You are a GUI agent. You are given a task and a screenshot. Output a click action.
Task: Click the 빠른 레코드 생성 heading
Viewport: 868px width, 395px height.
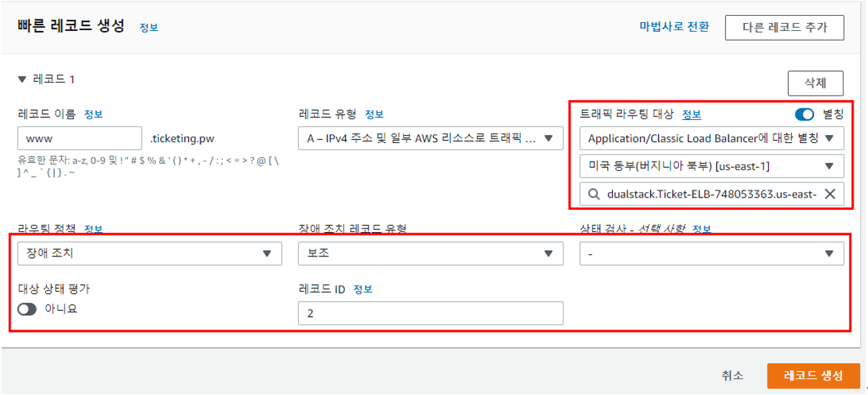pyautogui.click(x=70, y=26)
